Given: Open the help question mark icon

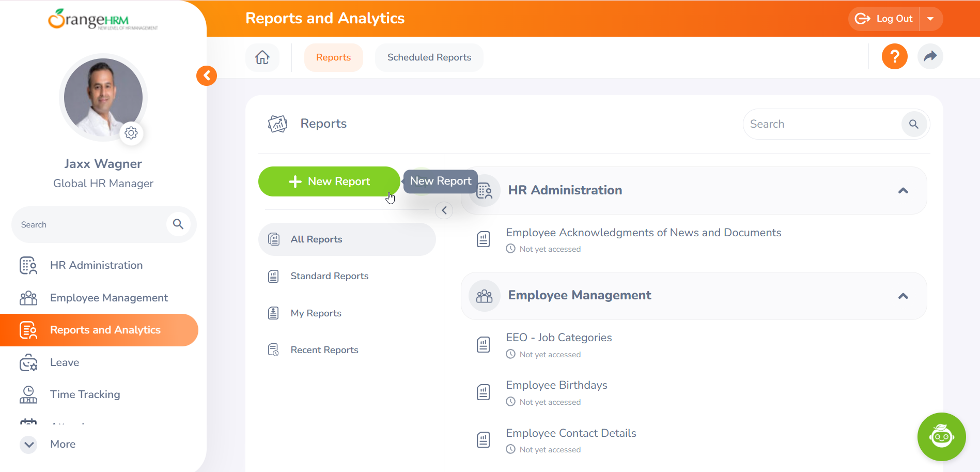Looking at the screenshot, I should coord(894,56).
